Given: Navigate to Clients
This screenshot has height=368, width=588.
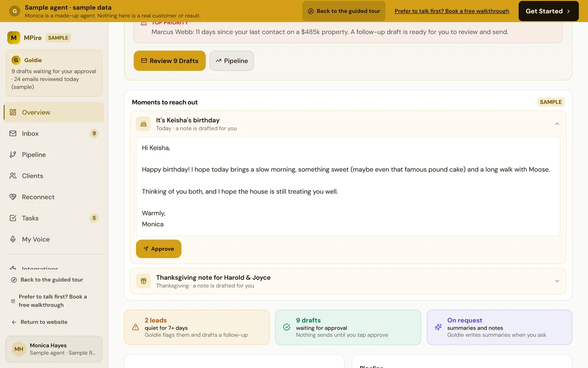Looking at the screenshot, I should tap(54, 176).
